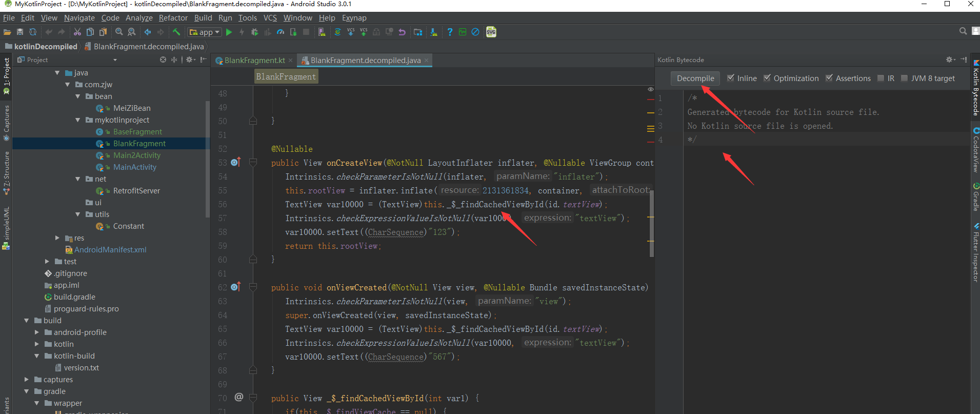Click the Cut scissors icon

pos(77,32)
